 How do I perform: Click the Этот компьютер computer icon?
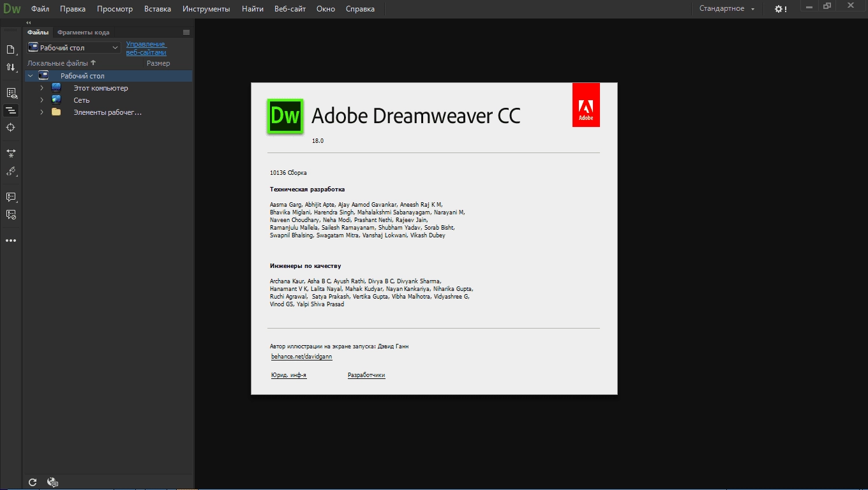pyautogui.click(x=56, y=87)
